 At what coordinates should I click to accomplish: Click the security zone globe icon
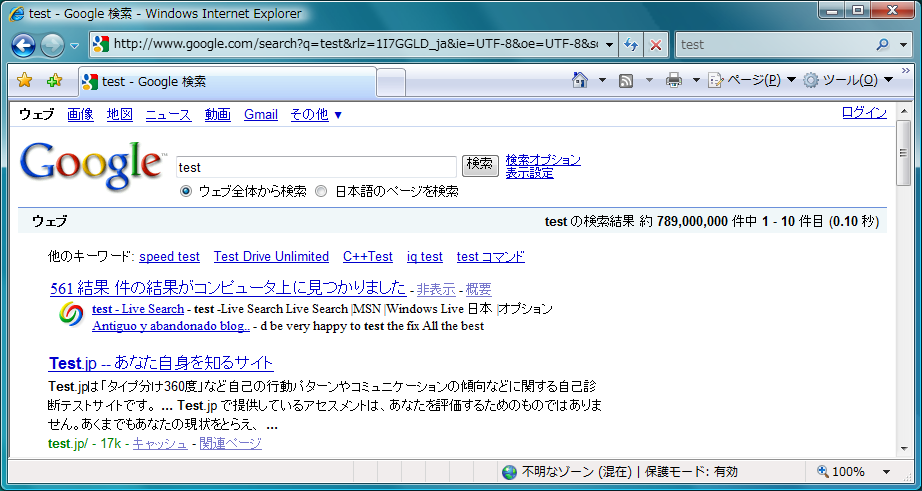pyautogui.click(x=509, y=472)
